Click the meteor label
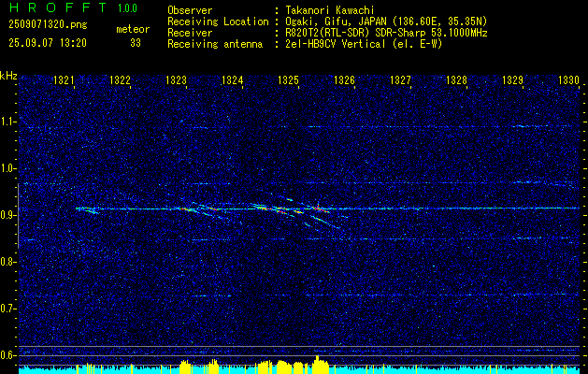The image size is (588, 374). (x=133, y=29)
